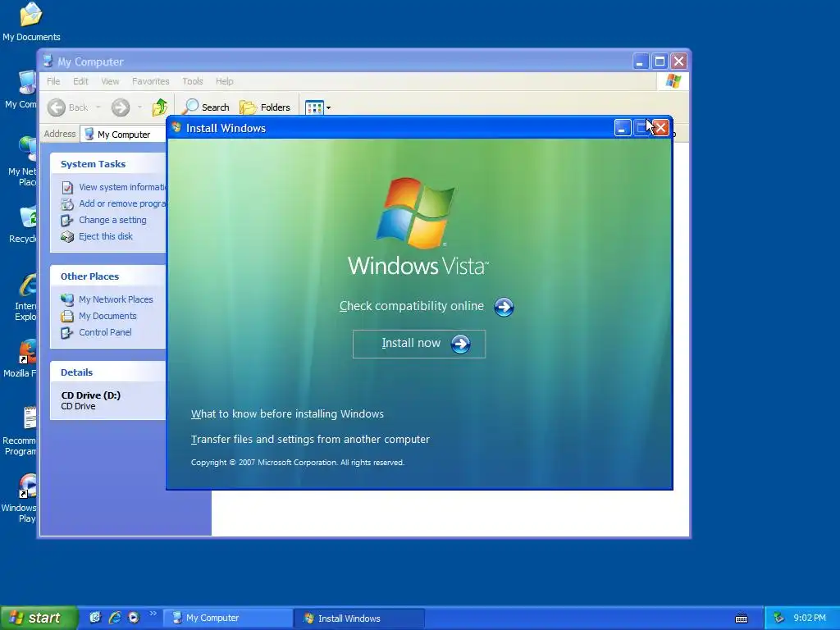The height and width of the screenshot is (630, 840).
Task: Open Check compatibility online link
Action: (x=412, y=307)
